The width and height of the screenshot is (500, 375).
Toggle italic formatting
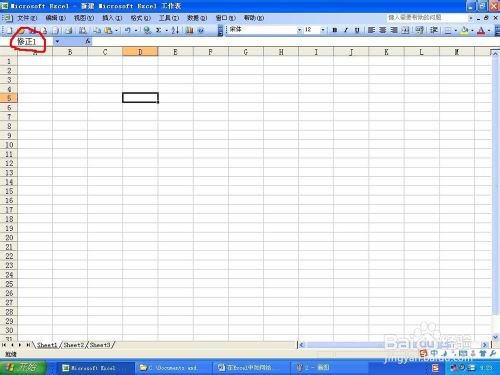346,30
